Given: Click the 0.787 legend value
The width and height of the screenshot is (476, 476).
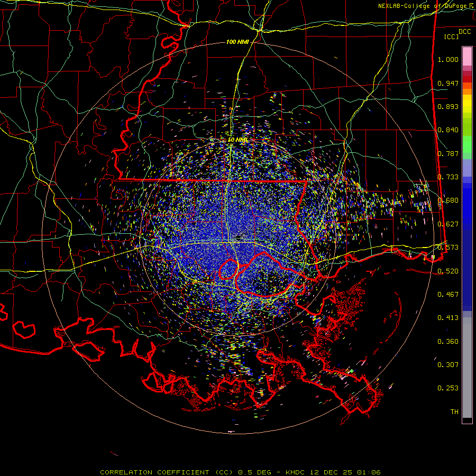Looking at the screenshot, I should 448,153.
